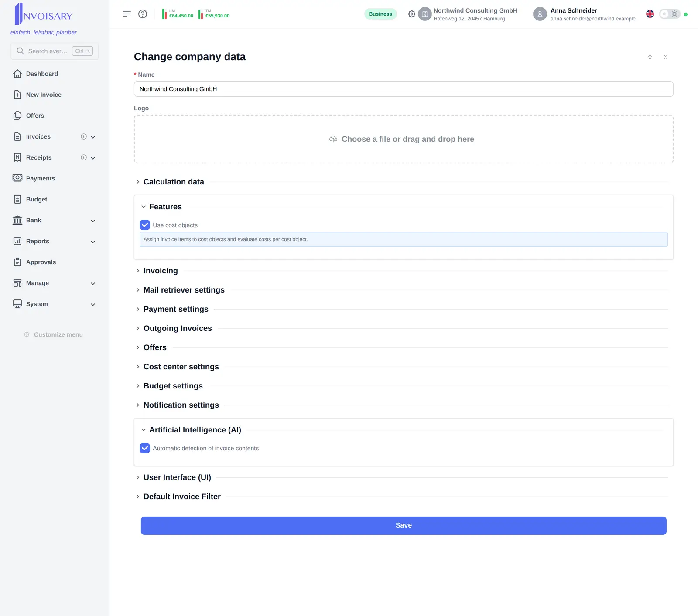Viewport: 698px width, 616px height.
Task: Expand Receipts submenu chevron
Action: 93,158
